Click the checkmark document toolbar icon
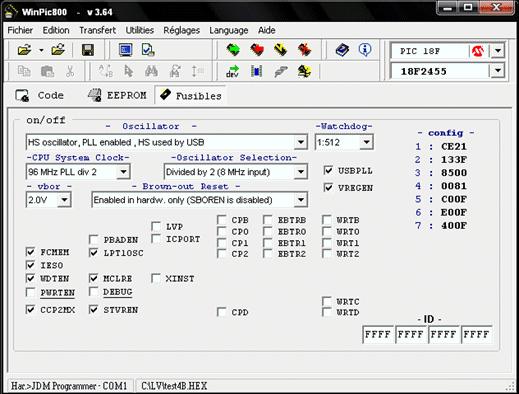The image size is (519, 394). click(x=148, y=50)
